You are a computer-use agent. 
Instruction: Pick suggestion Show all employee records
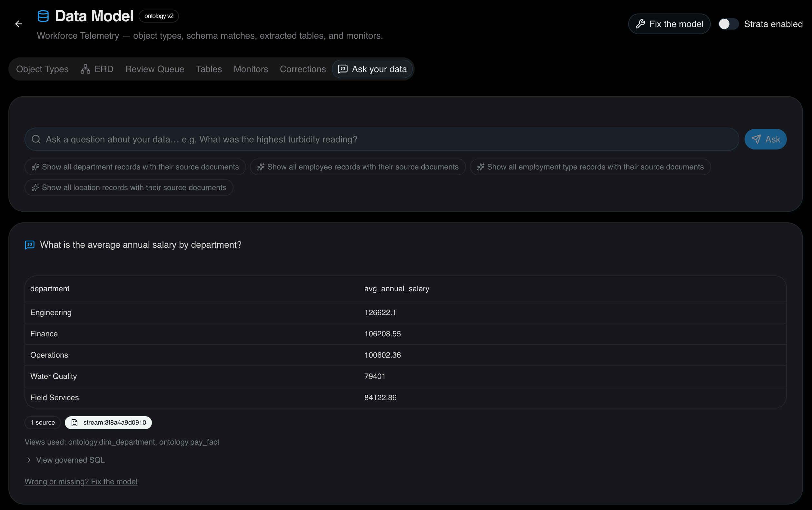(358, 167)
